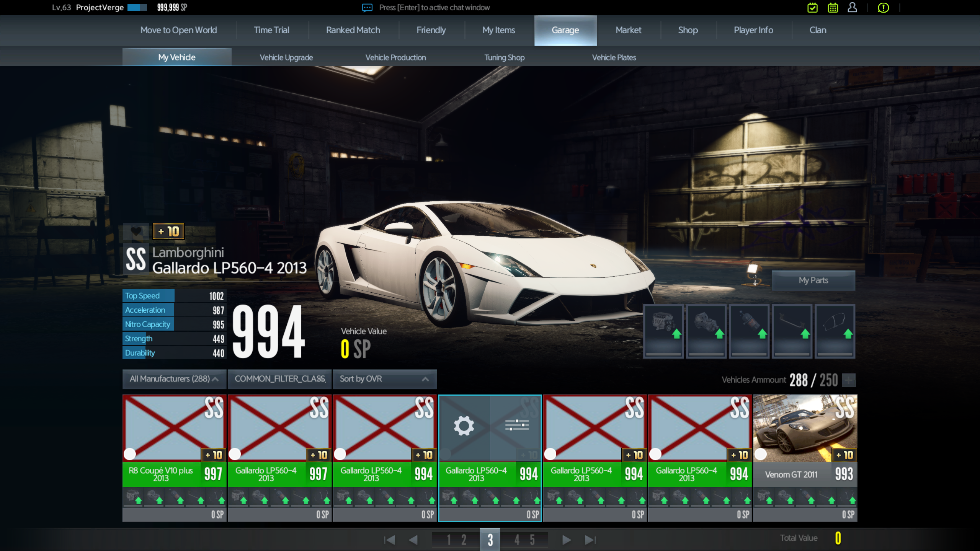This screenshot has height=551, width=980.
Task: Go to page 2
Action: (464, 540)
